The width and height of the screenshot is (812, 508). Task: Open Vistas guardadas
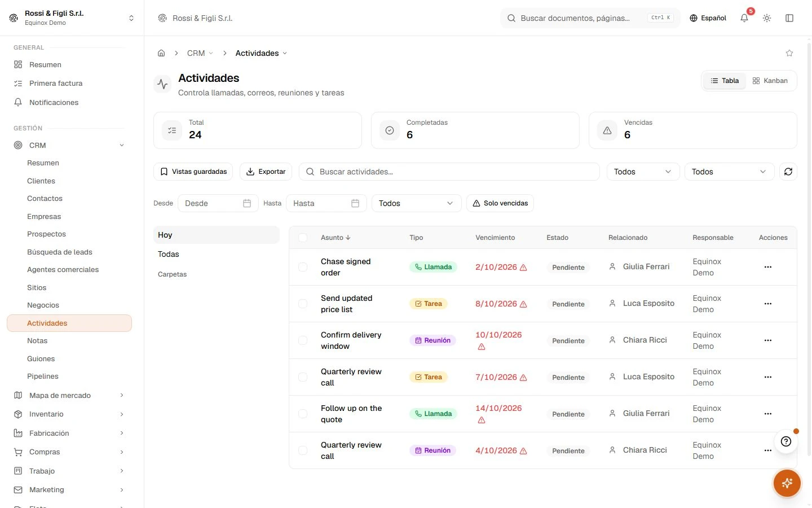coord(194,172)
